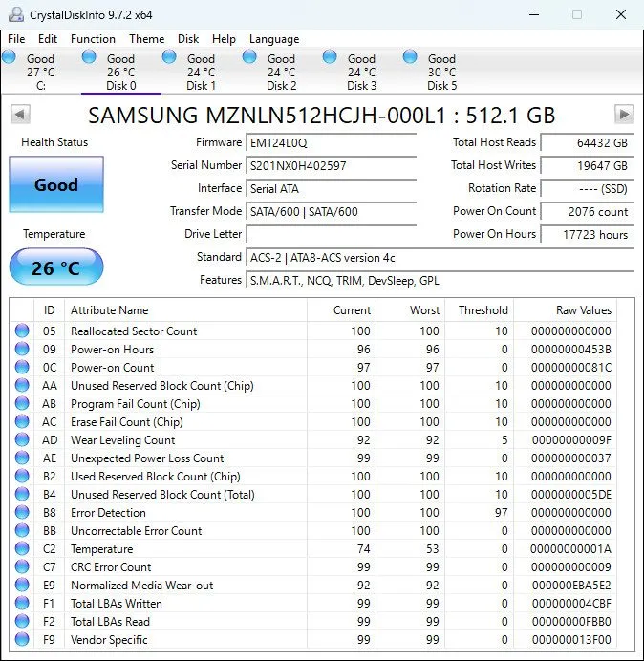The width and height of the screenshot is (644, 661).
Task: Select the Disk 1 tab
Action: [x=202, y=72]
